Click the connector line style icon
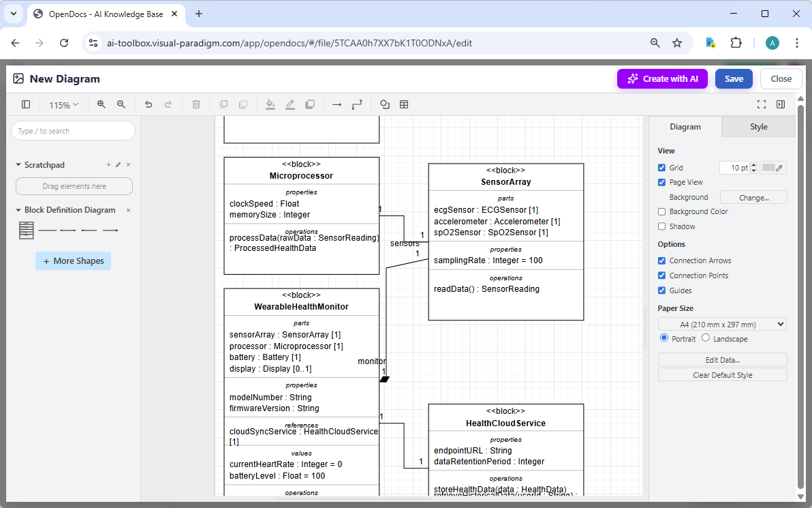Screen dimensions: 812x508 coord(357,104)
